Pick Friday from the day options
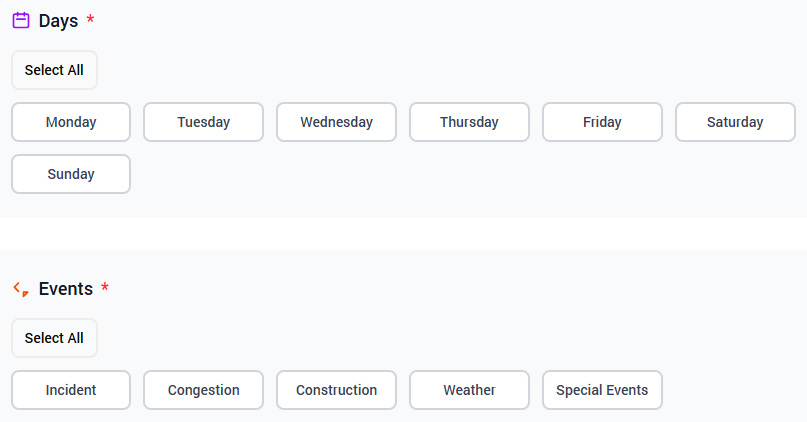Viewport: 807px width, 422px height. click(602, 122)
